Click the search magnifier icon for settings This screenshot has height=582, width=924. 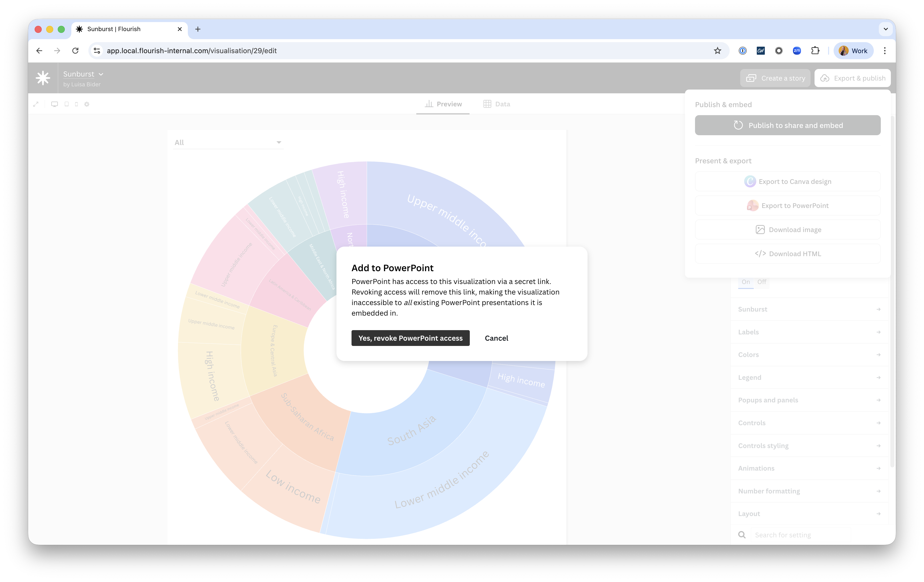742,534
